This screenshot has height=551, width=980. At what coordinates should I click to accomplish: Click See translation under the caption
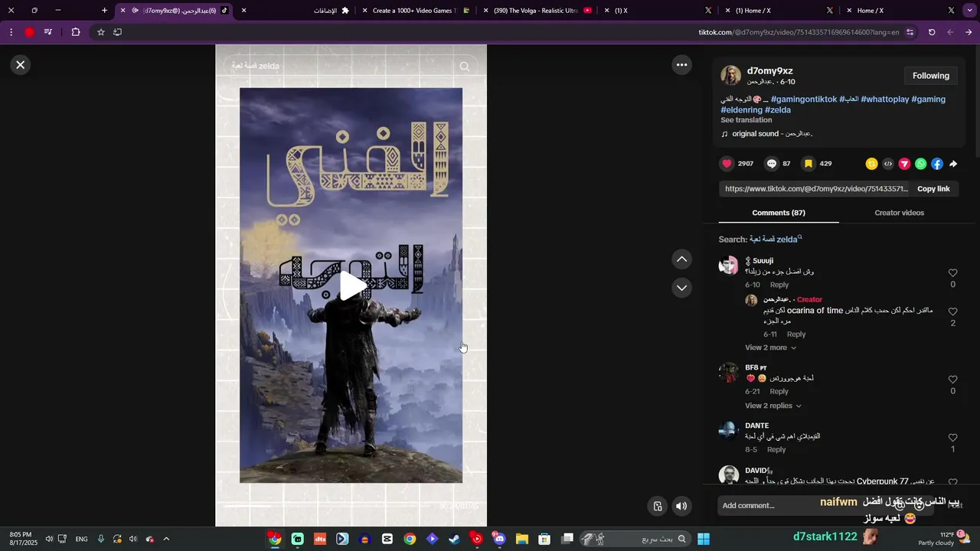pos(746,120)
